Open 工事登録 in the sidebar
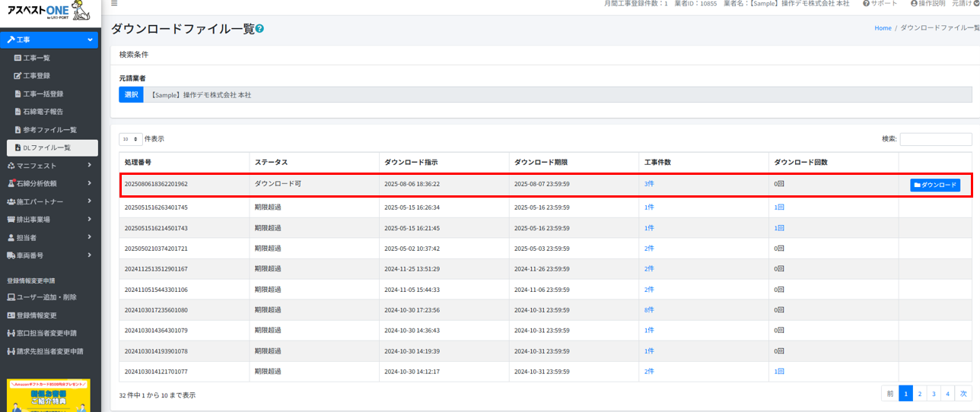The image size is (980, 412). [x=36, y=76]
